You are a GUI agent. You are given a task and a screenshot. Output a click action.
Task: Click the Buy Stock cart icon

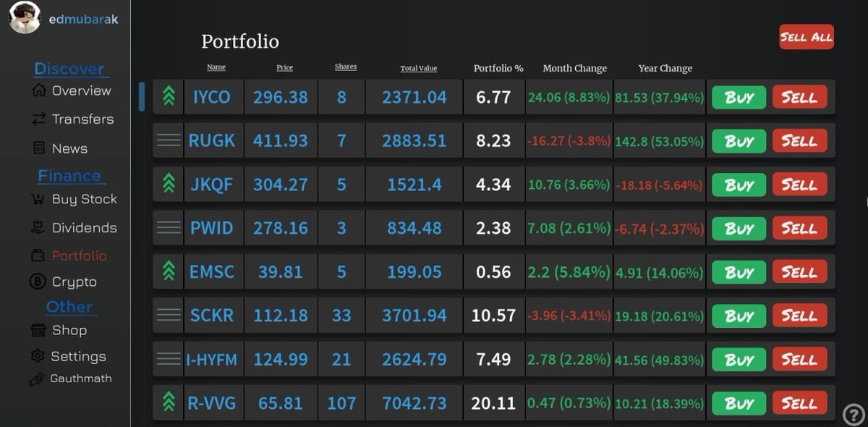(x=39, y=199)
